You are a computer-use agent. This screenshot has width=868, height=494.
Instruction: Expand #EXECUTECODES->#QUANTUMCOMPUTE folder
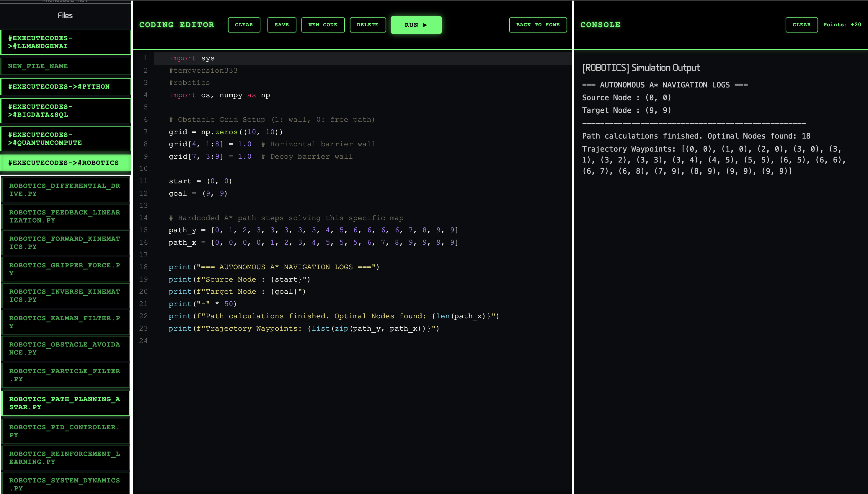pos(66,139)
